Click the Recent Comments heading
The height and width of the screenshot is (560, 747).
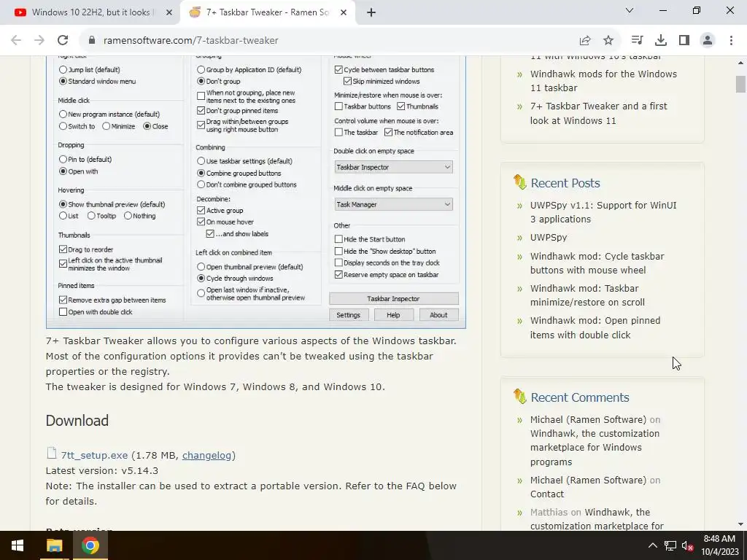coord(580,397)
